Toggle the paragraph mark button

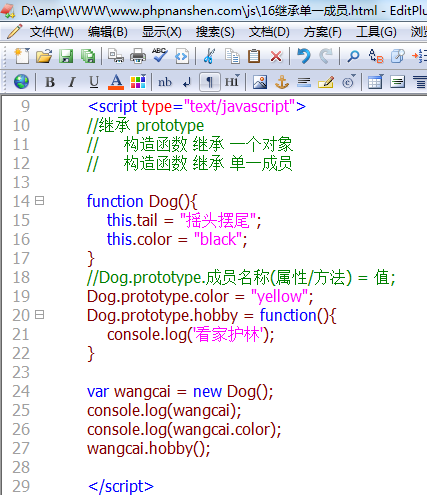pyautogui.click(x=210, y=82)
